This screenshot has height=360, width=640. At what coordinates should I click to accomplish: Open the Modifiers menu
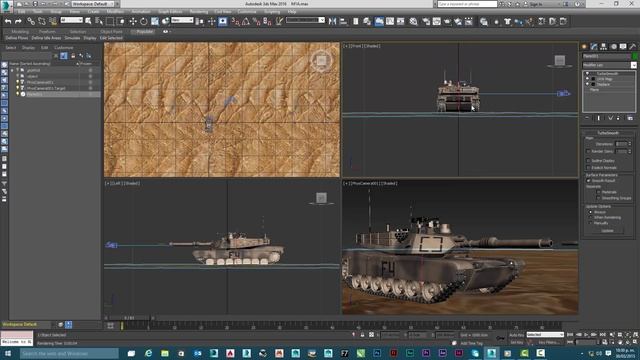(115, 12)
